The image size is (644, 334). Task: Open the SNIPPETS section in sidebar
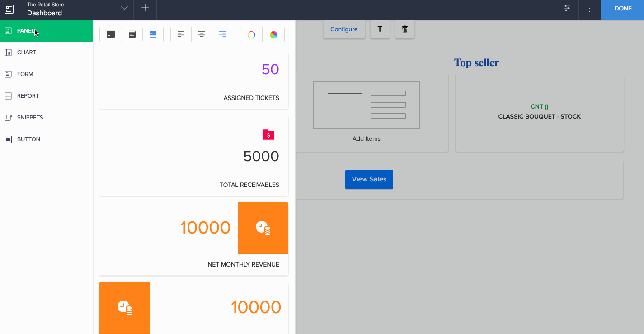[30, 118]
